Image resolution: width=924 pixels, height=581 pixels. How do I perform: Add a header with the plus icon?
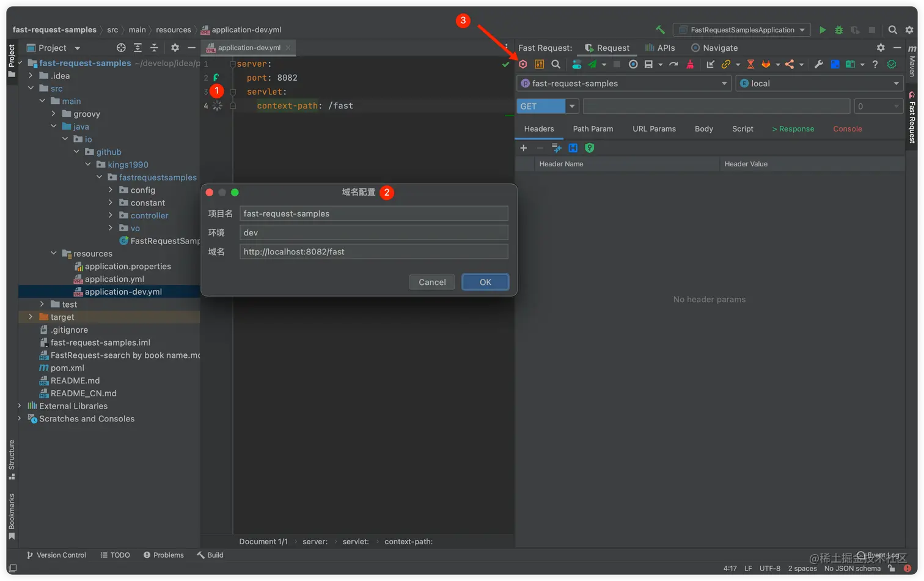coord(523,148)
